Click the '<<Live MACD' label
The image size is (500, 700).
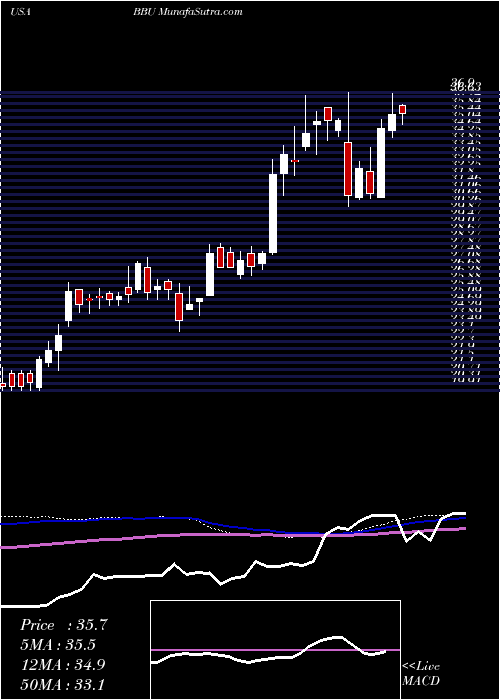[x=421, y=674]
